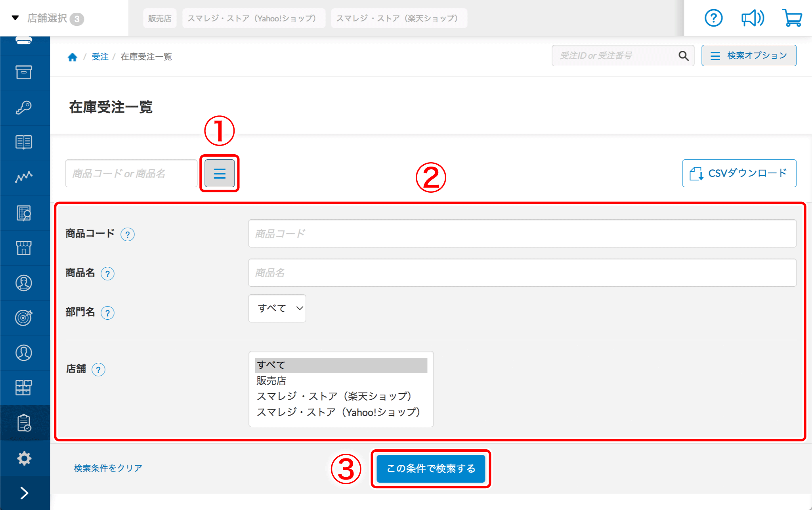The width and height of the screenshot is (812, 510).
Task: Click the magnifier search icon for order ID
Action: coord(683,56)
